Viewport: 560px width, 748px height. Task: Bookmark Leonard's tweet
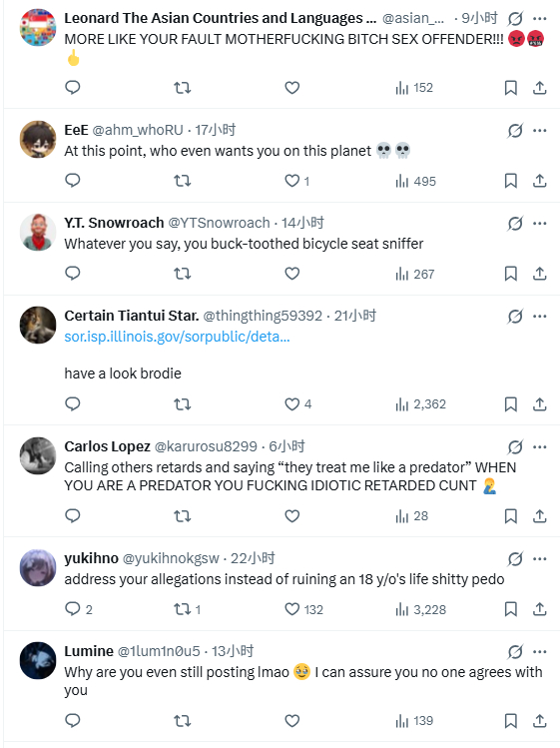(x=511, y=88)
